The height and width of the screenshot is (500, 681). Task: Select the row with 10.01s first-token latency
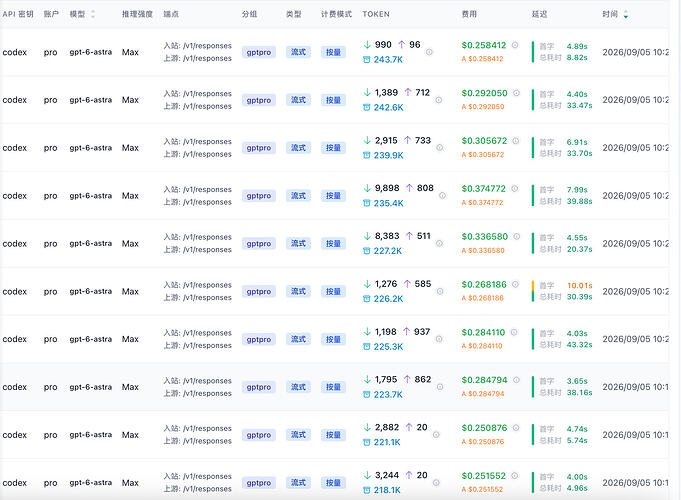334,291
